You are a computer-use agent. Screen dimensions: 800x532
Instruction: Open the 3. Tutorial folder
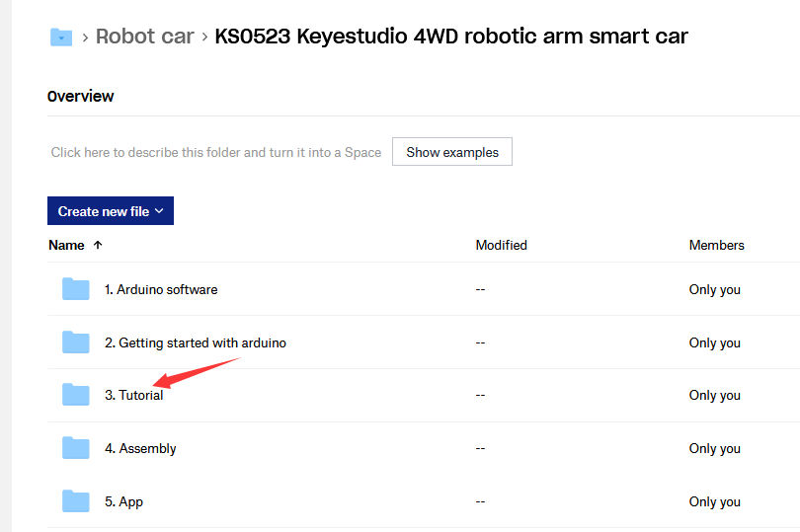click(134, 395)
